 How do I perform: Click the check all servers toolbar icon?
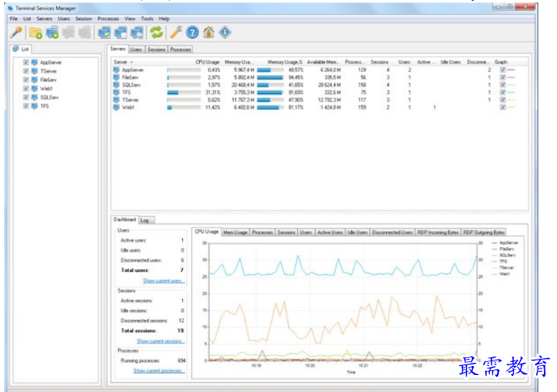pos(104,32)
